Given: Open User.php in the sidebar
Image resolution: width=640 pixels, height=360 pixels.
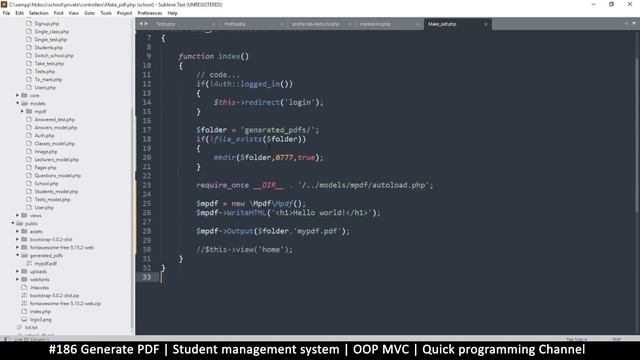Looking at the screenshot, I should tap(44, 207).
